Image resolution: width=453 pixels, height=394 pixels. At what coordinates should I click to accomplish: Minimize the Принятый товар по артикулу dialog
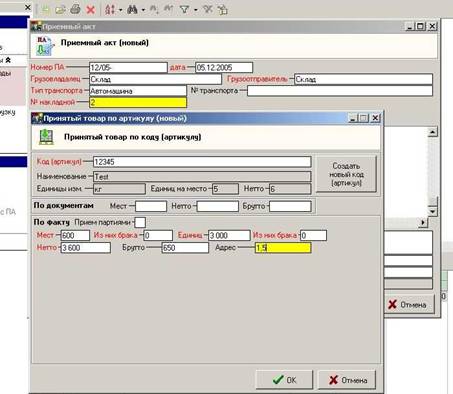[x=353, y=118]
